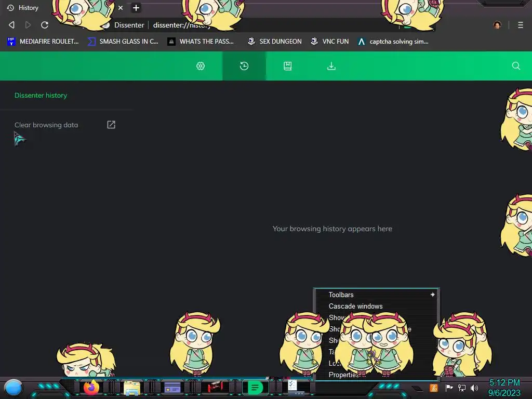Open the user profile avatar
Image resolution: width=532 pixels, height=399 pixels.
point(497,25)
